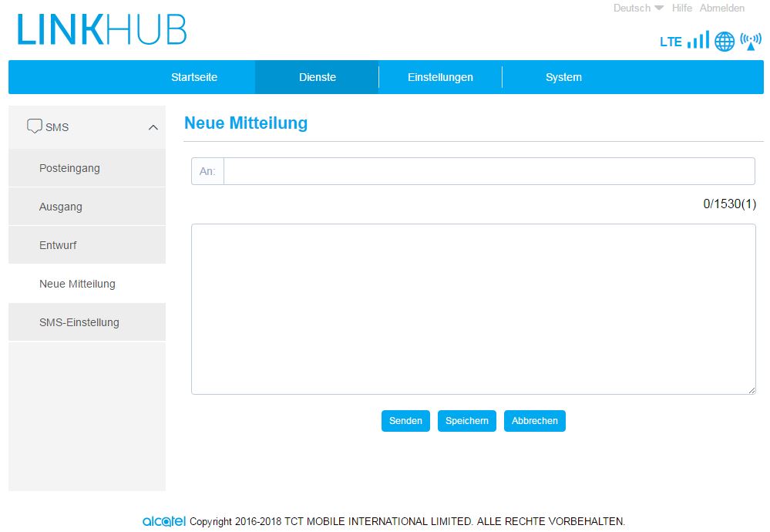Cancel the message with Abbrechen

pyautogui.click(x=535, y=421)
